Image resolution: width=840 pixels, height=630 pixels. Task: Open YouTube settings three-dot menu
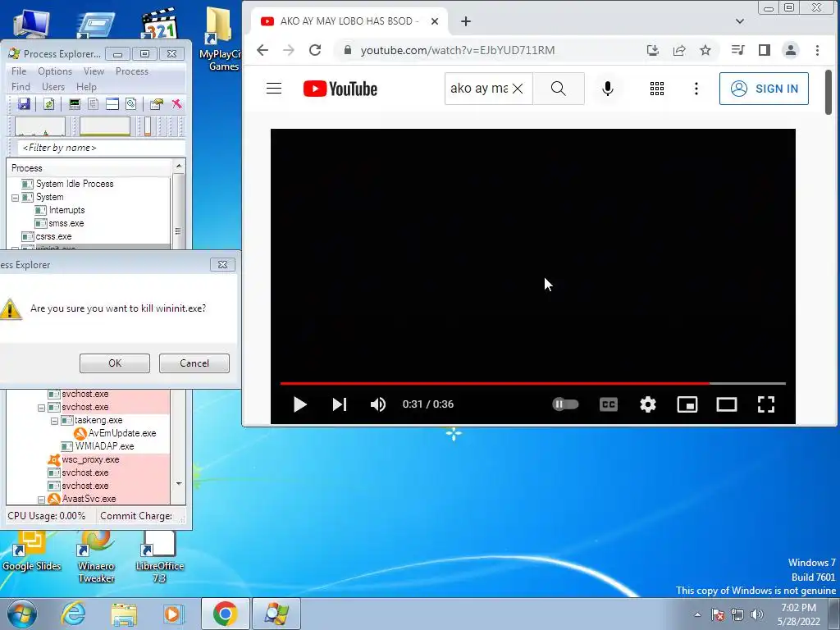(696, 89)
